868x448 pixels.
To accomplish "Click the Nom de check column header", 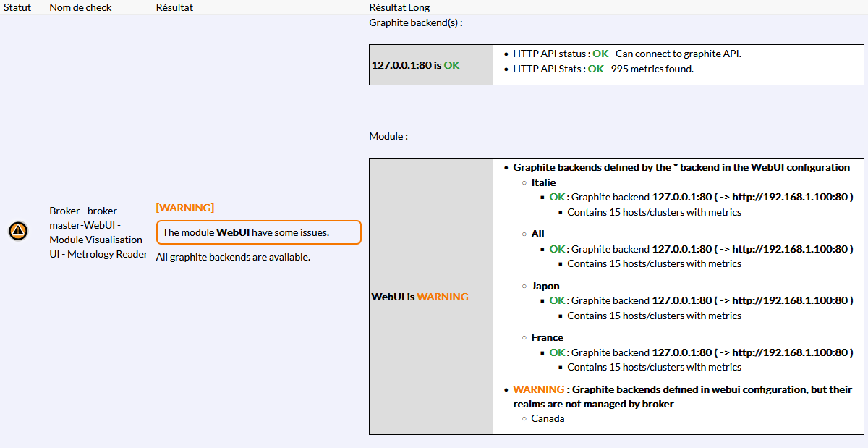I will [79, 7].
